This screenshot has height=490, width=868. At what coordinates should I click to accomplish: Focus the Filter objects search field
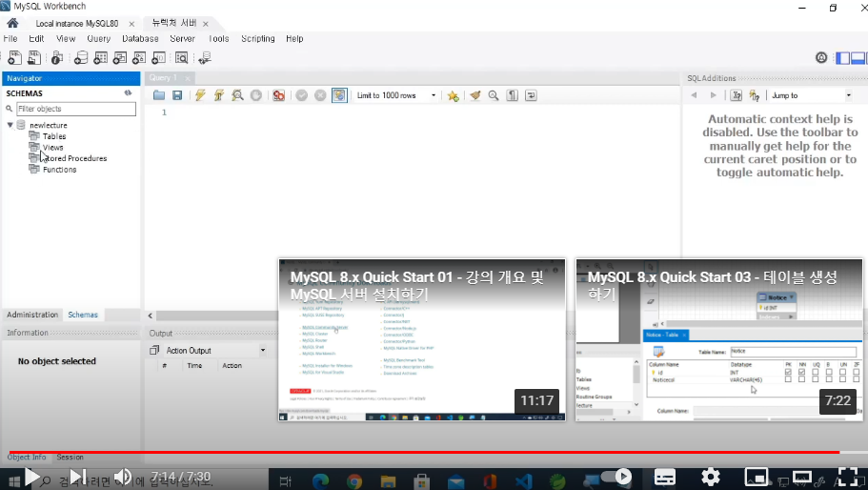76,109
